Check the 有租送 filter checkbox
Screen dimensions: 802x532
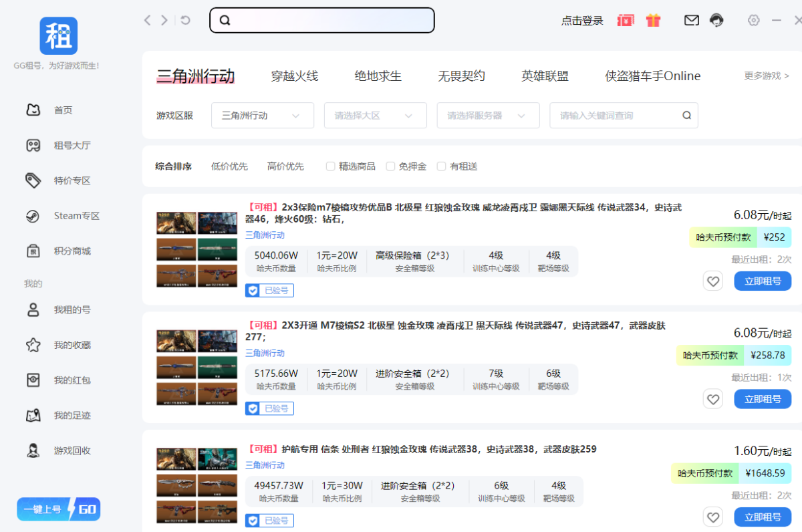[x=441, y=166]
